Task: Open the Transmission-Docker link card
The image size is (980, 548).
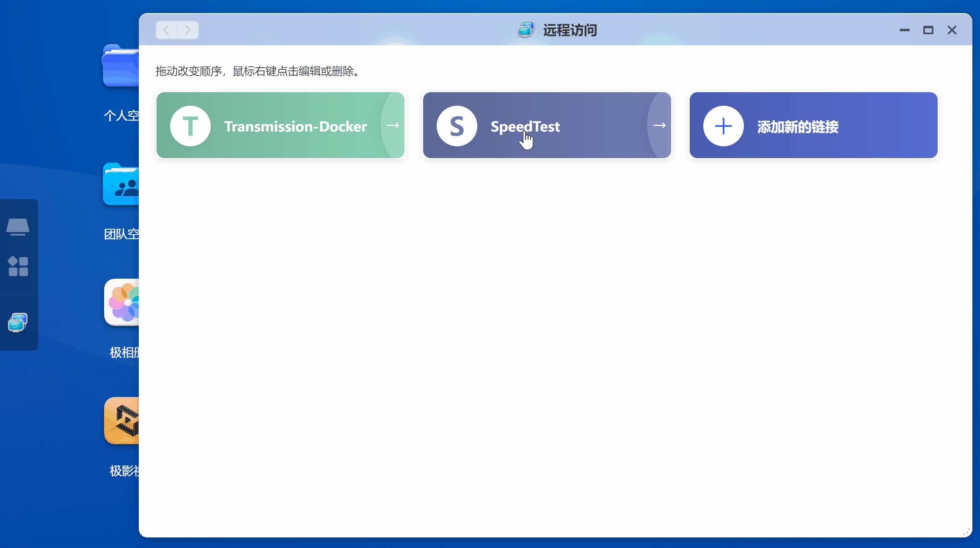Action: [295, 126]
